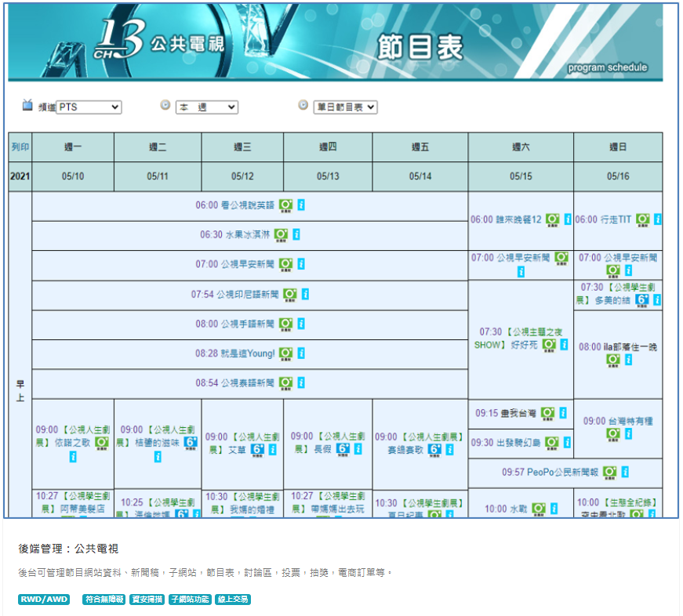Image resolution: width=683 pixels, height=616 pixels.
Task: Click the 列印 print link
Action: click(x=20, y=147)
